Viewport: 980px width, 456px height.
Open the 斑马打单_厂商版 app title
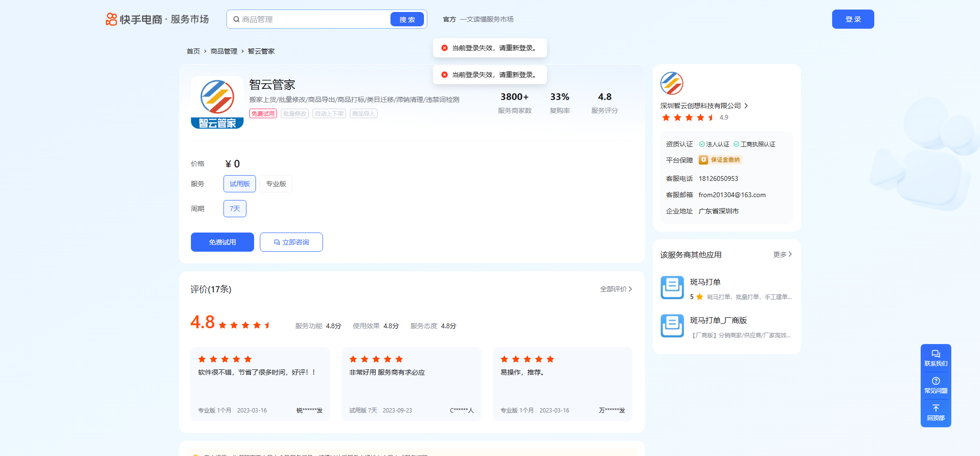[x=718, y=320]
